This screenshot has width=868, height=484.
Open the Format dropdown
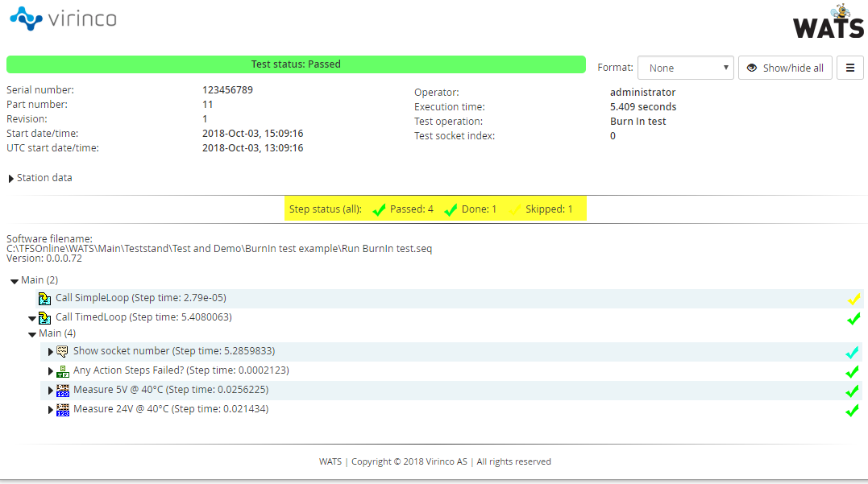coord(684,68)
